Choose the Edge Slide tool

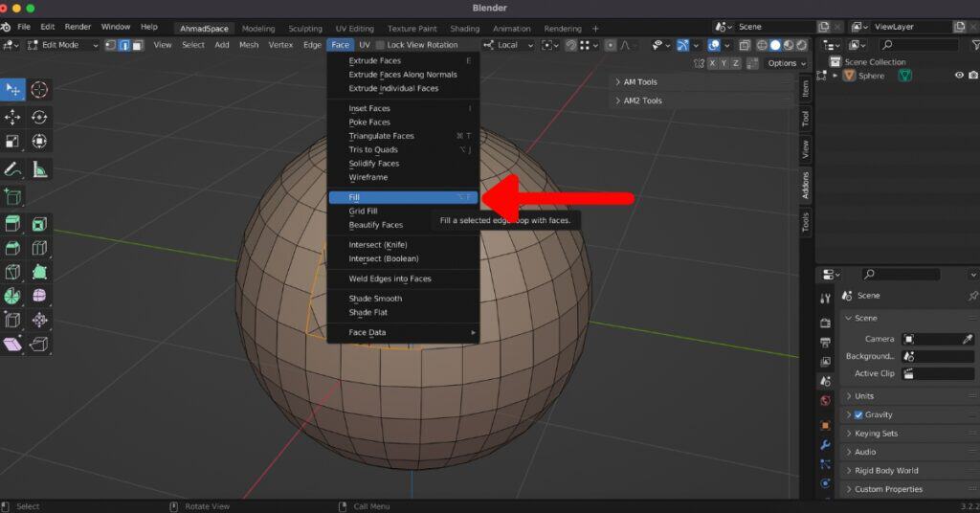[x=12, y=320]
